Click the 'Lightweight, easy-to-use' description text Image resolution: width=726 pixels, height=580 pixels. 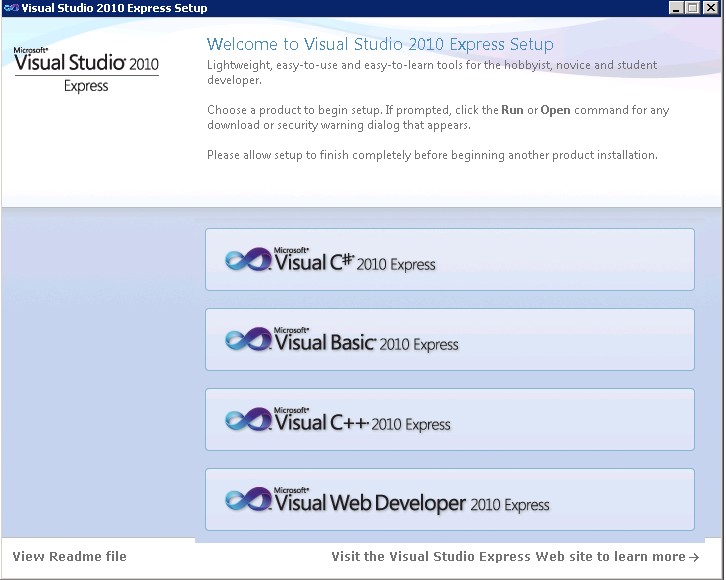tap(432, 72)
